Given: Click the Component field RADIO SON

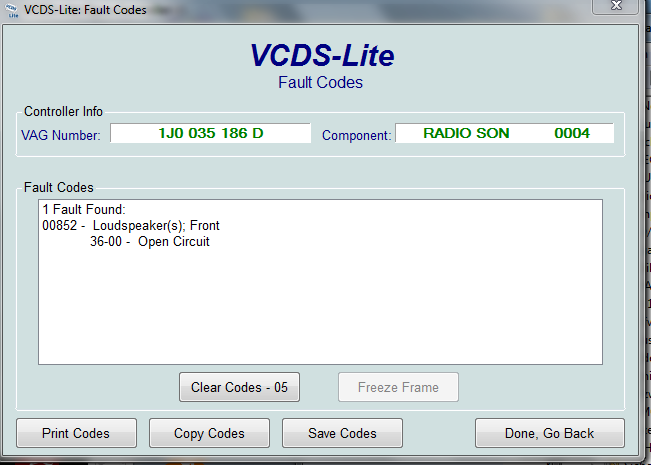Looking at the screenshot, I should tap(504, 133).
